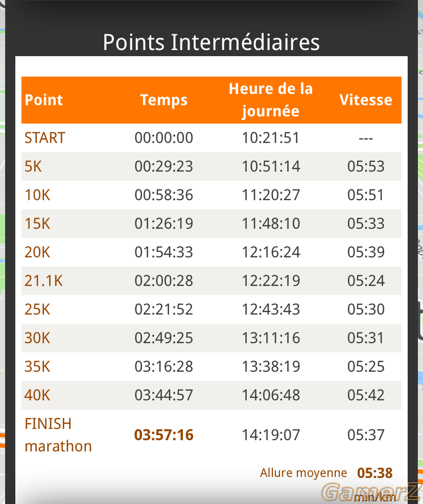Select the 25K checkpoint label
The width and height of the screenshot is (423, 504).
click(37, 309)
